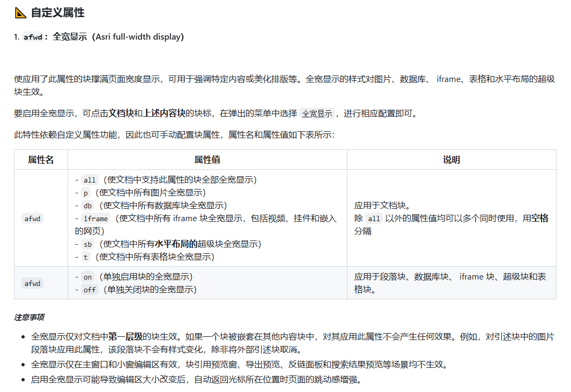The height and width of the screenshot is (392, 571).
Task: Click the triangle ruler emoji icon
Action: click(20, 13)
